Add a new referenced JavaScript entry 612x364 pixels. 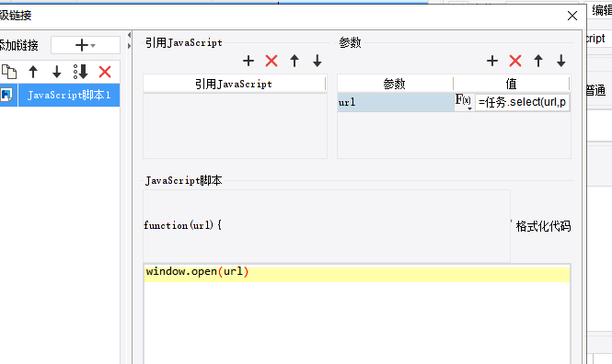[x=248, y=61]
